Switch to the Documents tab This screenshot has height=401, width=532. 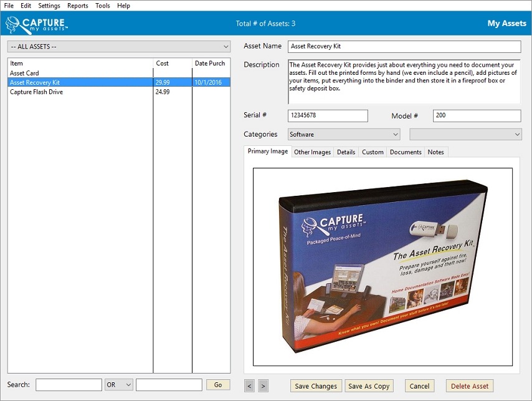tap(406, 152)
